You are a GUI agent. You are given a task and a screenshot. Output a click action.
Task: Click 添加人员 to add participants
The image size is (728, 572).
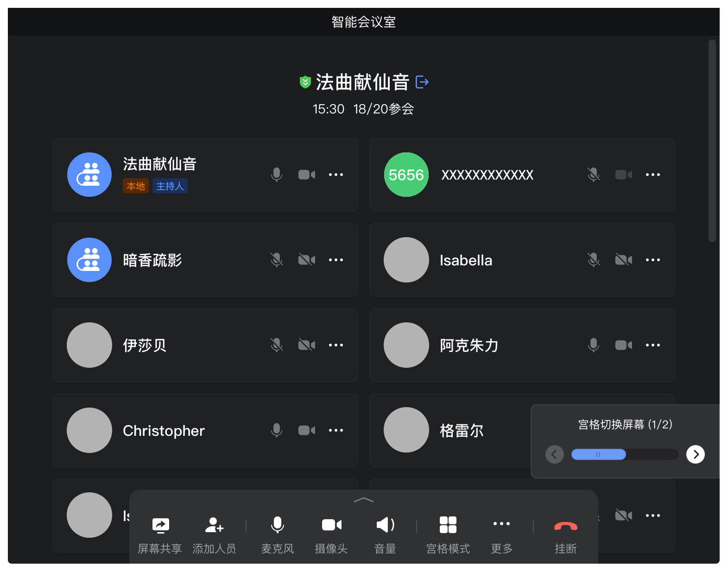(214, 535)
